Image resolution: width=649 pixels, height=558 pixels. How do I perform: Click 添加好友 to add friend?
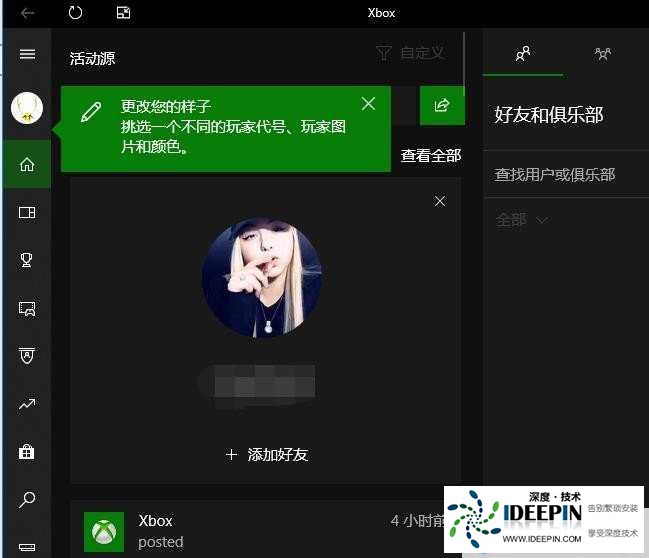[x=267, y=455]
